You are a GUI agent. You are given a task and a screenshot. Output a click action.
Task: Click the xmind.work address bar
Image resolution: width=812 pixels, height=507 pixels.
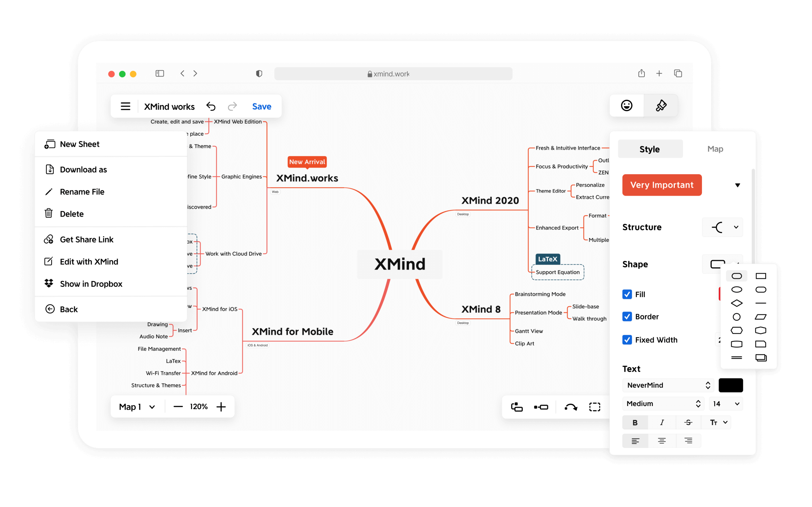coord(393,74)
